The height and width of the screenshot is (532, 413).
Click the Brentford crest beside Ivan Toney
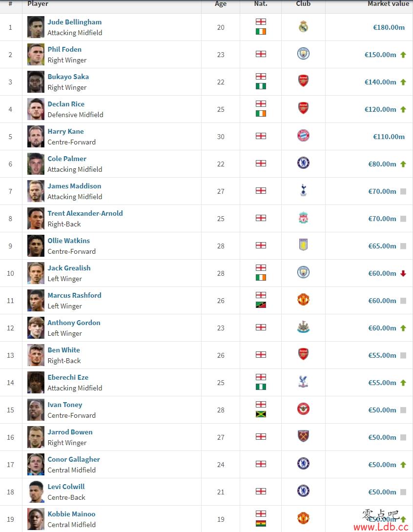pos(303,409)
